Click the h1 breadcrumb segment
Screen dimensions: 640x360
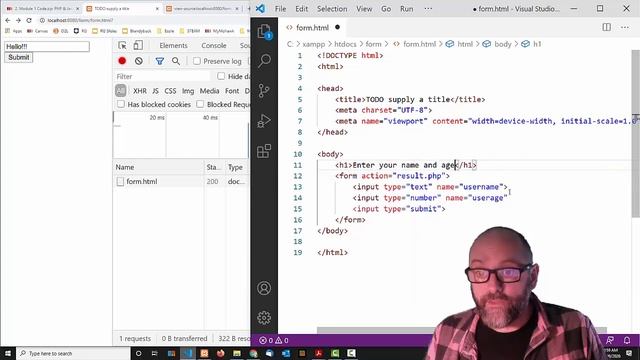click(x=537, y=44)
